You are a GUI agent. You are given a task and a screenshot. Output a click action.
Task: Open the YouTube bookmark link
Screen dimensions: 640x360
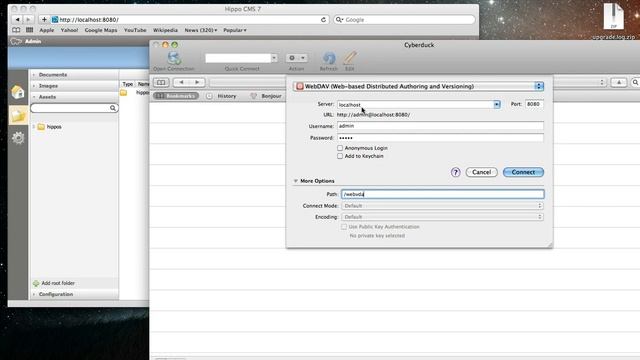click(135, 30)
